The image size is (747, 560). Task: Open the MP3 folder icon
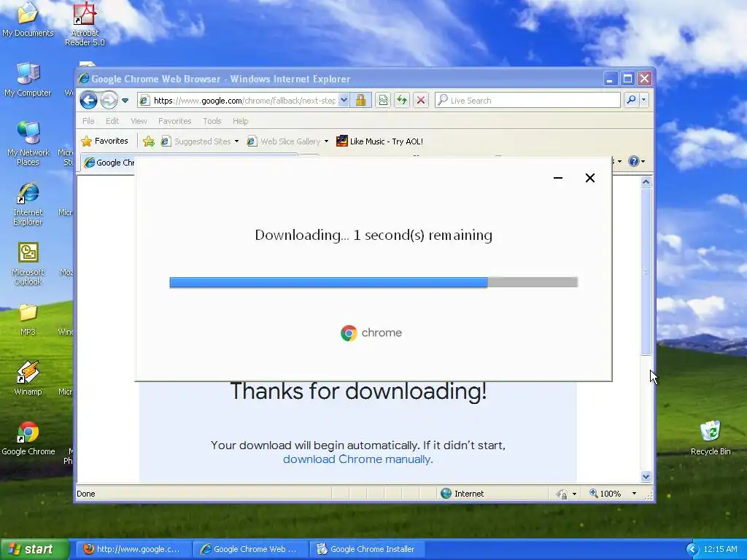pyautogui.click(x=28, y=319)
